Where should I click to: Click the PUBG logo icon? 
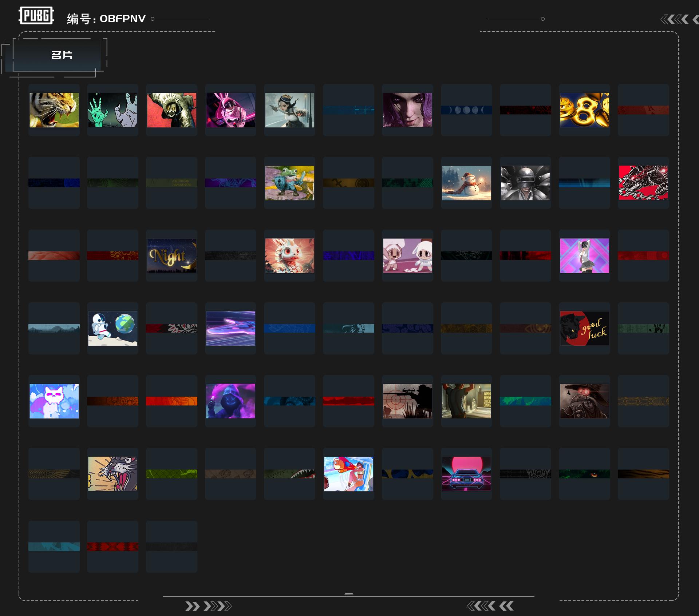pyautogui.click(x=36, y=16)
